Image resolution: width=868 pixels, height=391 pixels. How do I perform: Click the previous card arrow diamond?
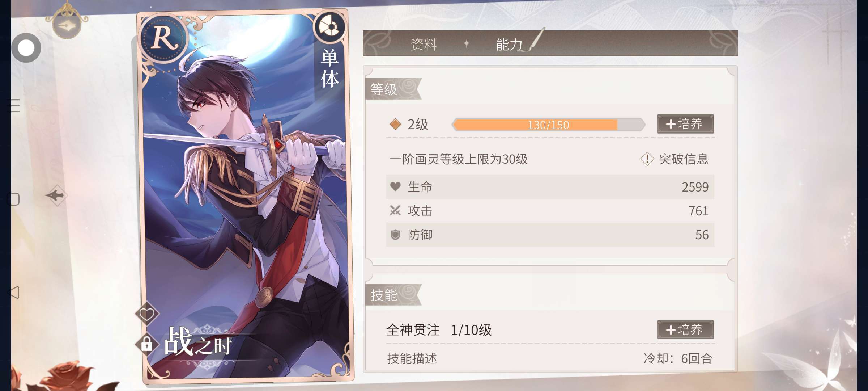[x=56, y=195]
